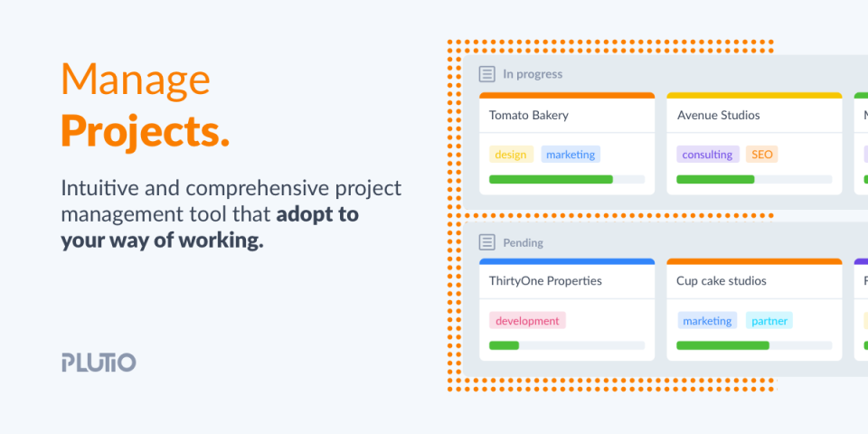The image size is (868, 434).
Task: Click the SEO tag on Avenue Studios
Action: [761, 155]
